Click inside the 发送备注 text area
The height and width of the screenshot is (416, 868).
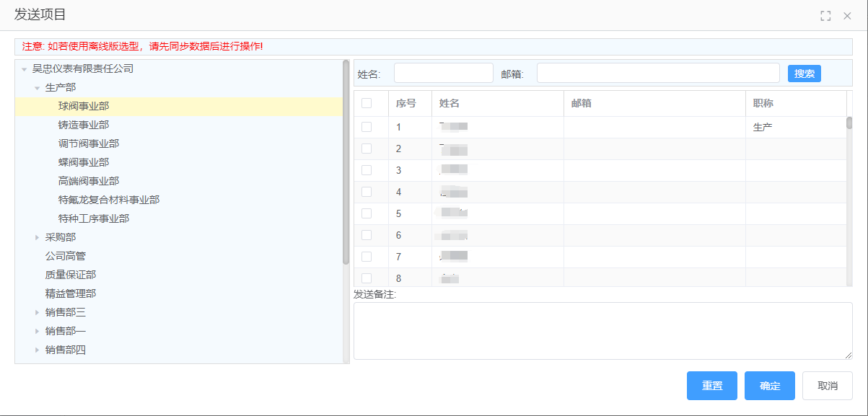[x=602, y=330]
